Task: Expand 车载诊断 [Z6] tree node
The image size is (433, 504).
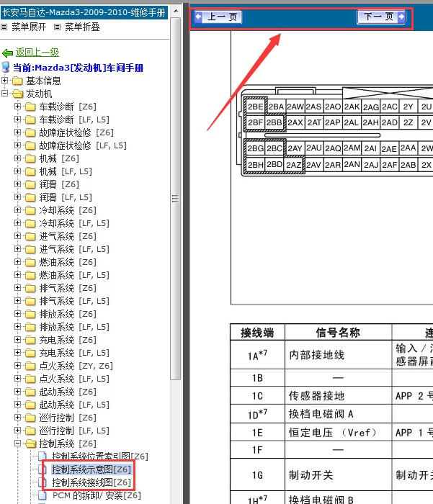Action: (x=18, y=106)
